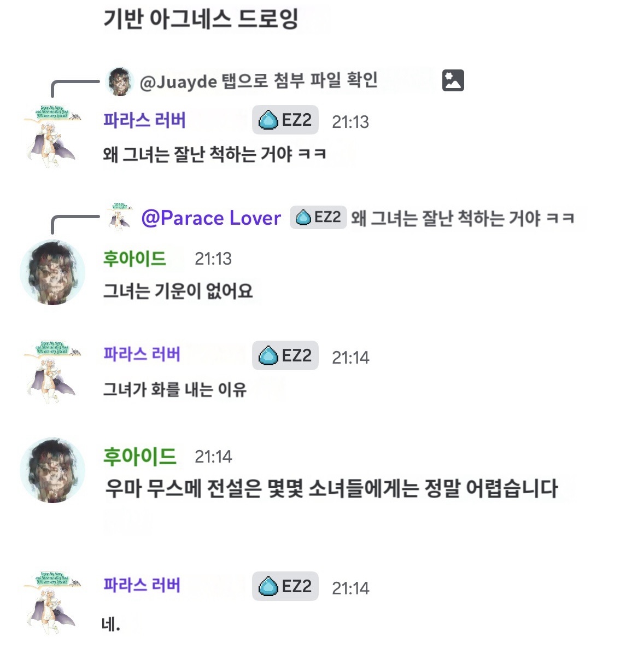
Task: Open 파라스 러버 avatar beside '왜 그녀는 잘난 척하는' message
Action: tap(52, 135)
